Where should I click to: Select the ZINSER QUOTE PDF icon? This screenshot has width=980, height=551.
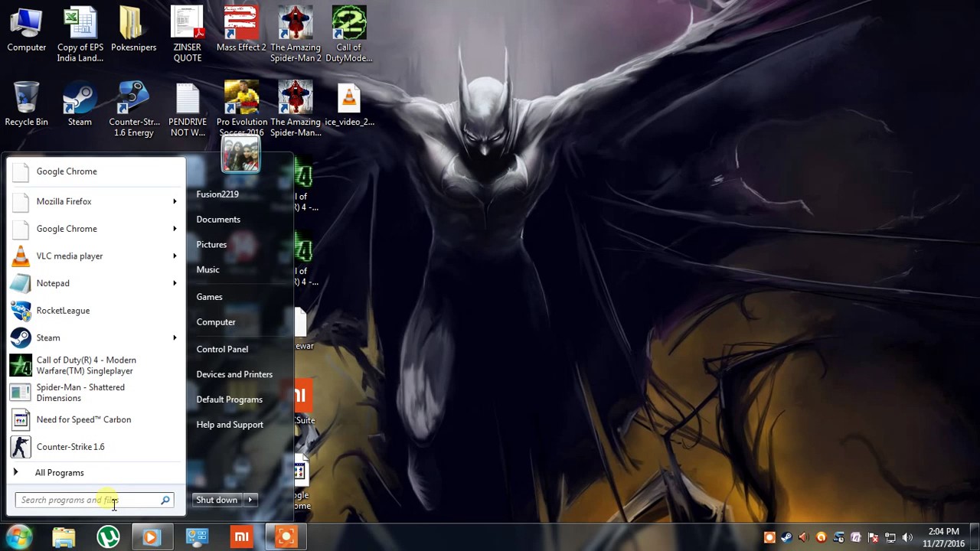[188, 34]
